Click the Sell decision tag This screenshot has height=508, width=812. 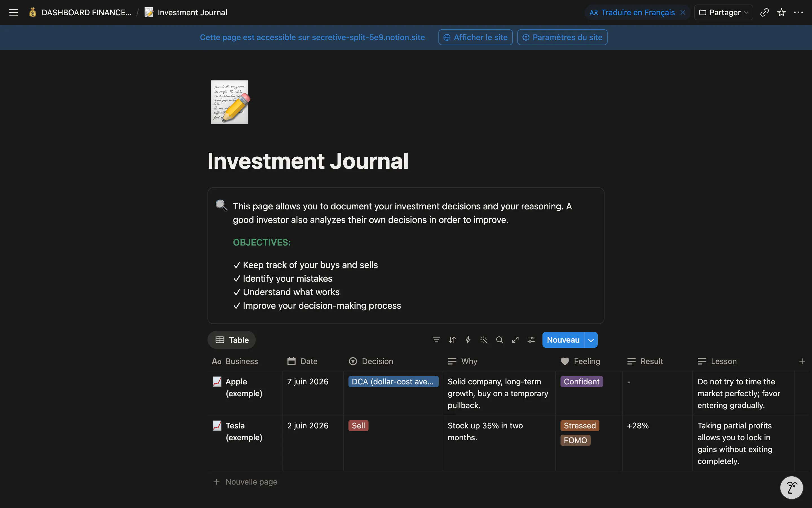(358, 425)
